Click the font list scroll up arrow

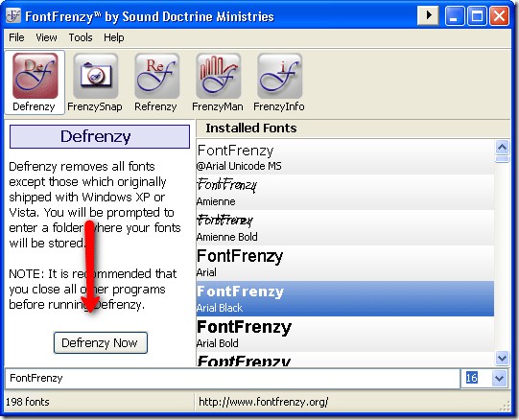(x=502, y=148)
